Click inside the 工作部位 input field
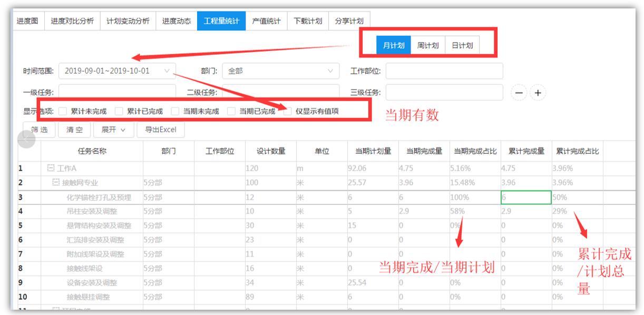 [x=444, y=71]
